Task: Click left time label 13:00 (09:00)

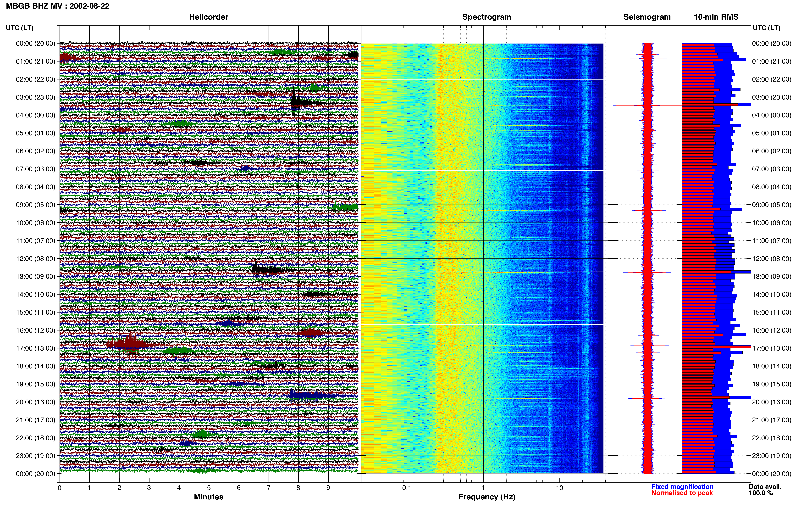Action: 36,277
